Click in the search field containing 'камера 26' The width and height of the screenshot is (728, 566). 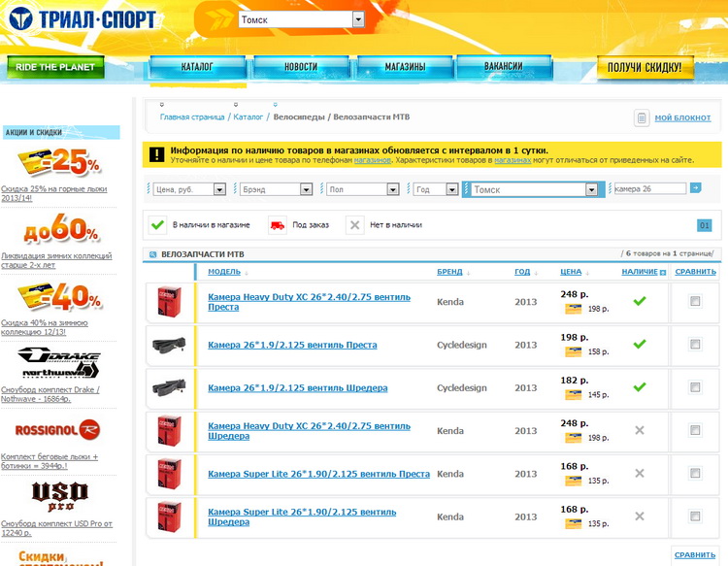tap(649, 188)
